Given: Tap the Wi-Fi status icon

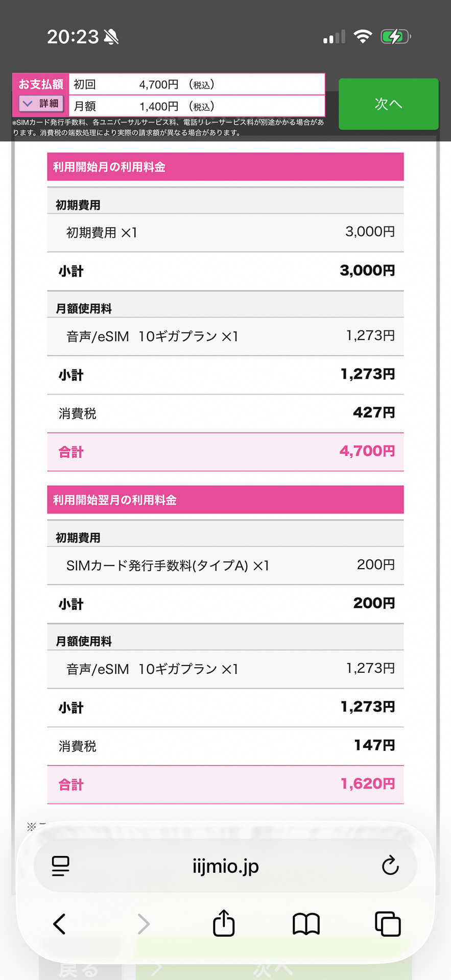Looking at the screenshot, I should 363,37.
